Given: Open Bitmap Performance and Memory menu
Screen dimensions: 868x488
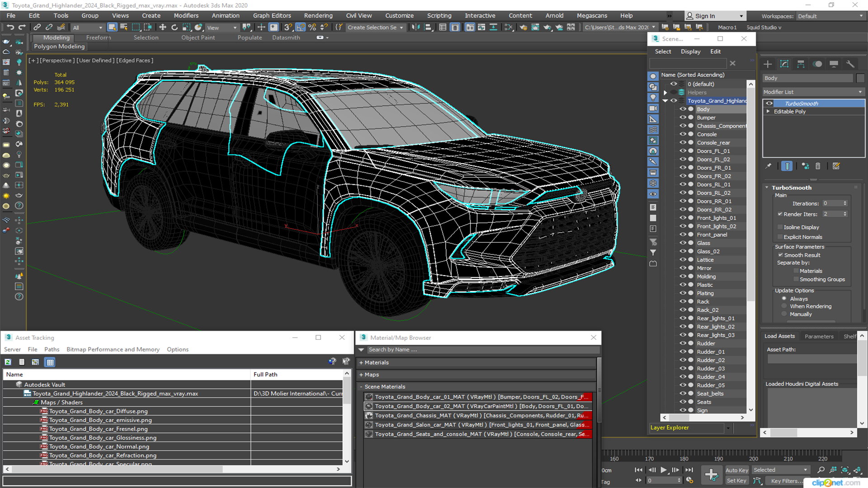Looking at the screenshot, I should click(113, 349).
